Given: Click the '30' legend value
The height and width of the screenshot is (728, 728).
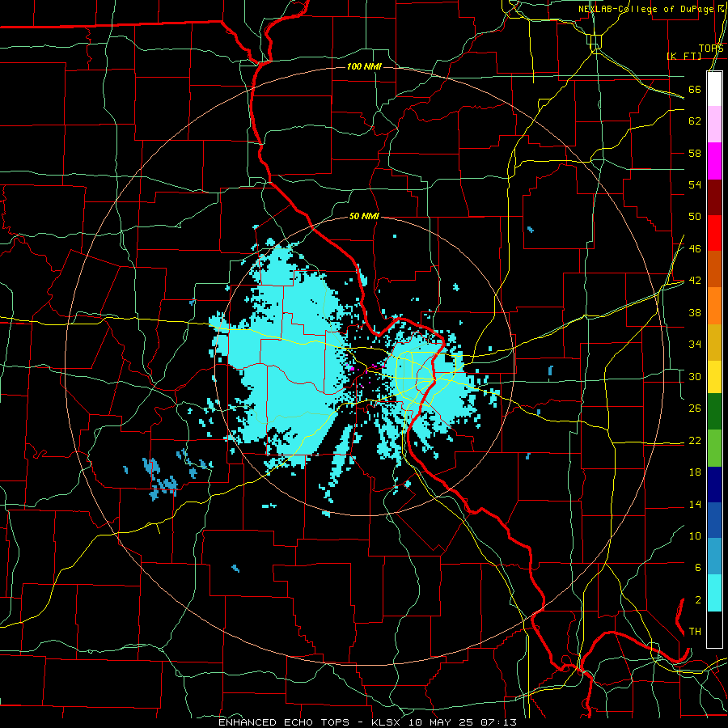Looking at the screenshot, I should click(x=695, y=376).
